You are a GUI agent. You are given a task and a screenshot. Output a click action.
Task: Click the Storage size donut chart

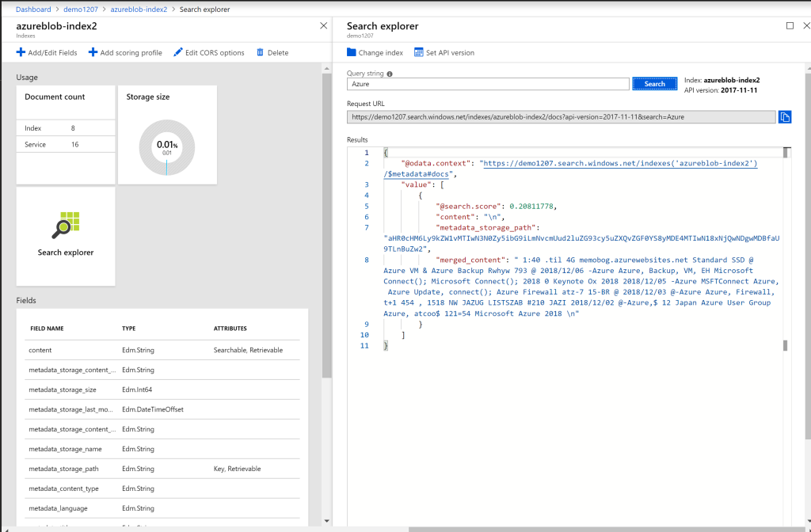[167, 147]
